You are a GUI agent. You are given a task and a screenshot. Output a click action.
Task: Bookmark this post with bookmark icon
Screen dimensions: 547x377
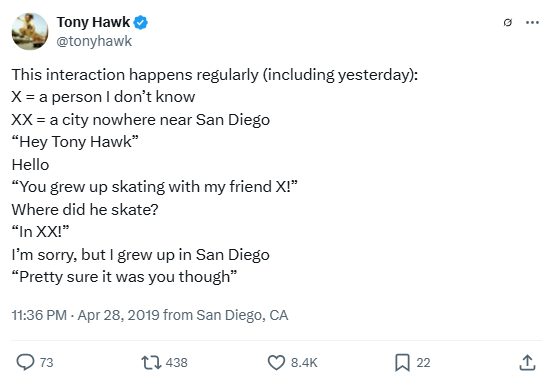(x=402, y=363)
